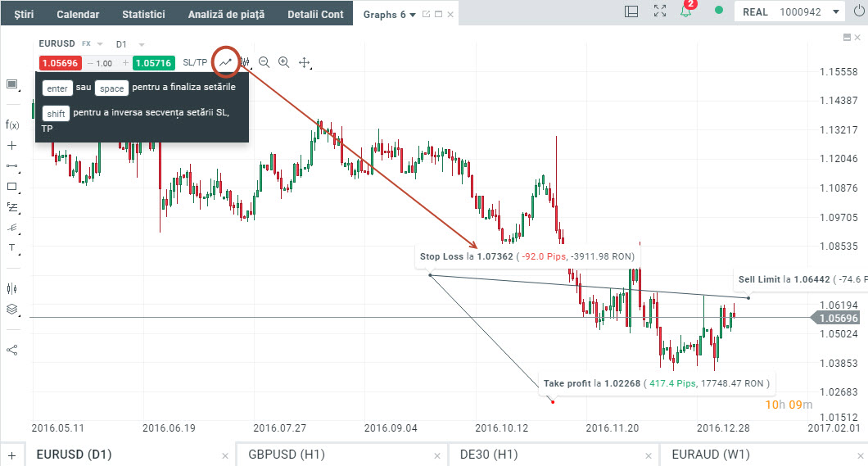Open the Graphs 6 dropdown arrow

coord(413,15)
